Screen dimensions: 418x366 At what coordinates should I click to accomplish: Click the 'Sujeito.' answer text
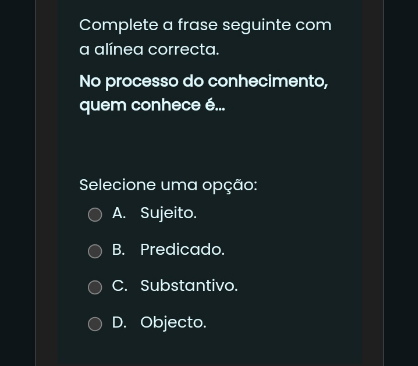(168, 213)
